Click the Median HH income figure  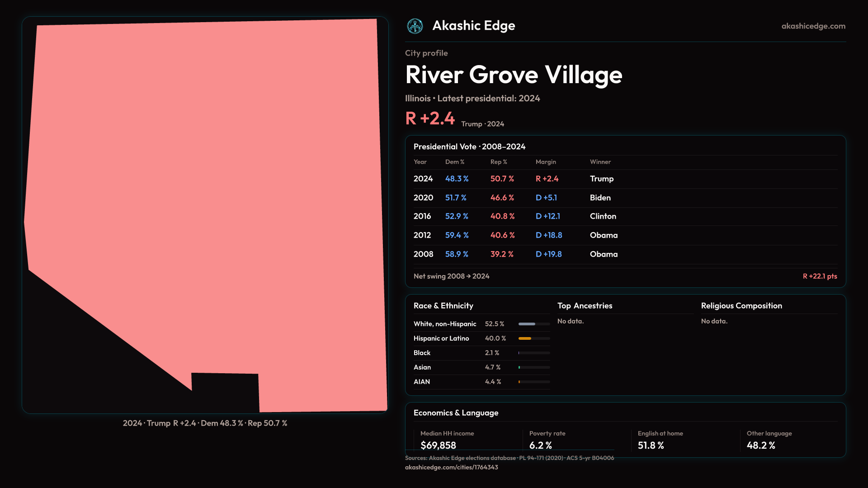438,446
